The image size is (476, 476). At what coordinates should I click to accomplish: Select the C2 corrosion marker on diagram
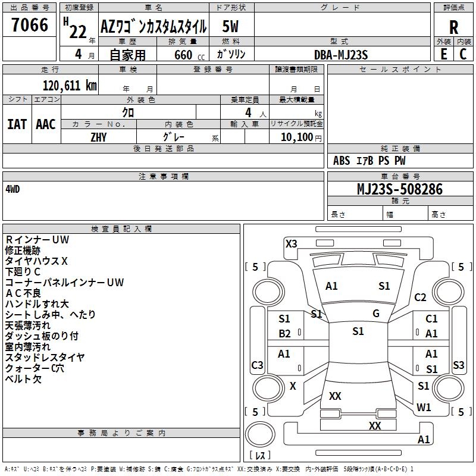(421, 297)
